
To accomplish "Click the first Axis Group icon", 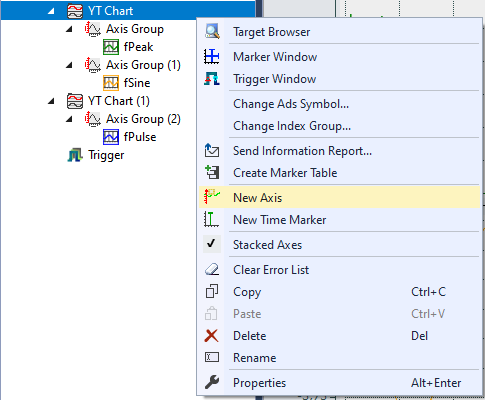I will tap(93, 29).
